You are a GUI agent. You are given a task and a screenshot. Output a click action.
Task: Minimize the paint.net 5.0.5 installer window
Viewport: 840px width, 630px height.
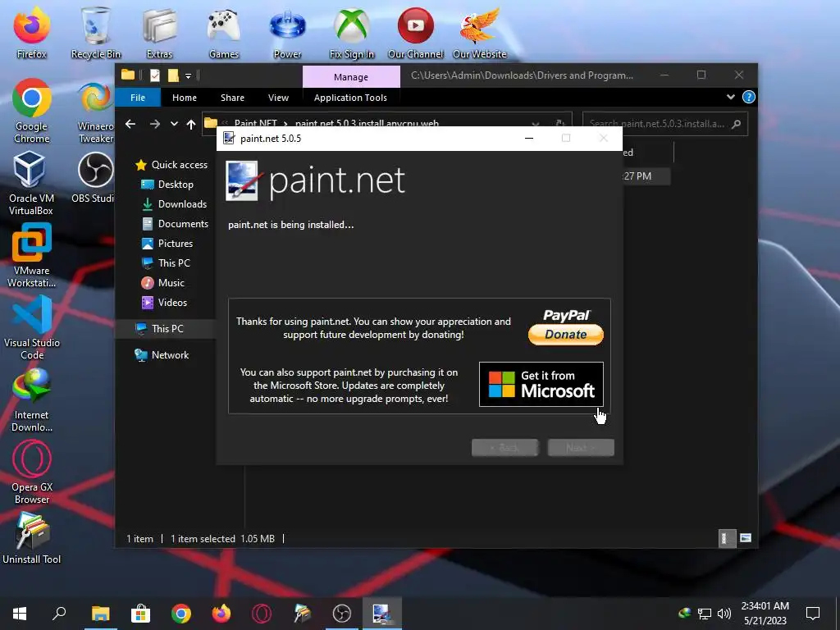[x=529, y=138]
